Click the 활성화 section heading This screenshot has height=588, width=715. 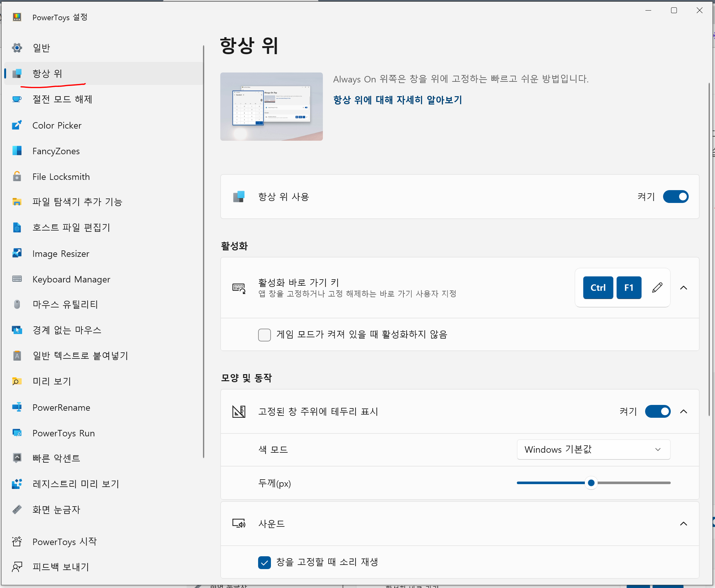click(234, 246)
